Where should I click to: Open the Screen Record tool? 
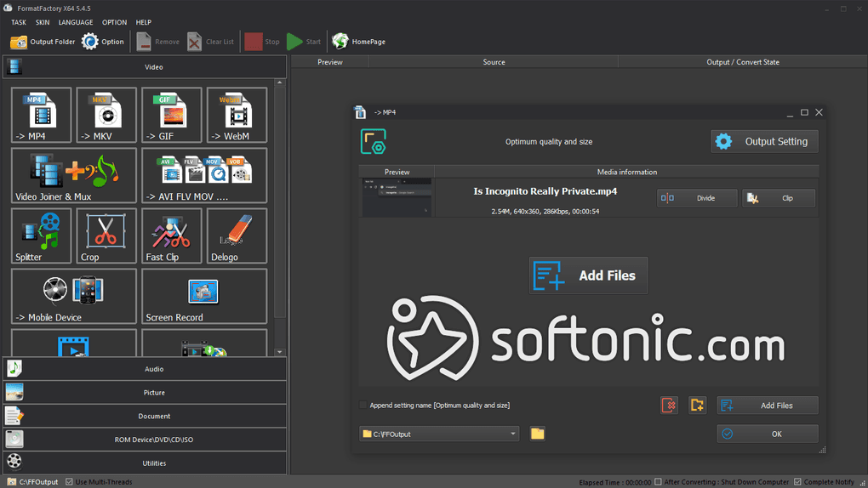pos(204,296)
